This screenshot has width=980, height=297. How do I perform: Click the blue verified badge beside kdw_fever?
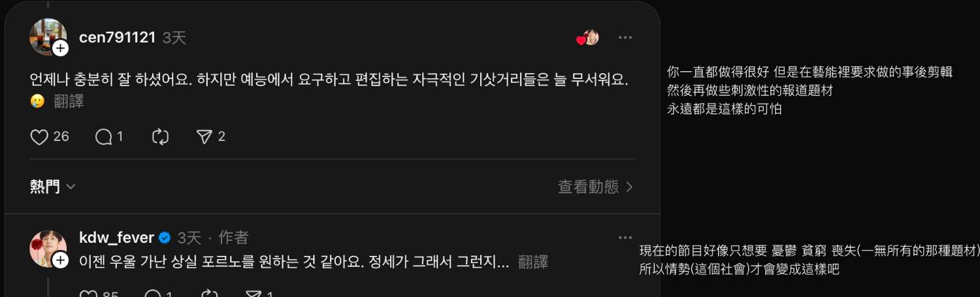click(165, 237)
